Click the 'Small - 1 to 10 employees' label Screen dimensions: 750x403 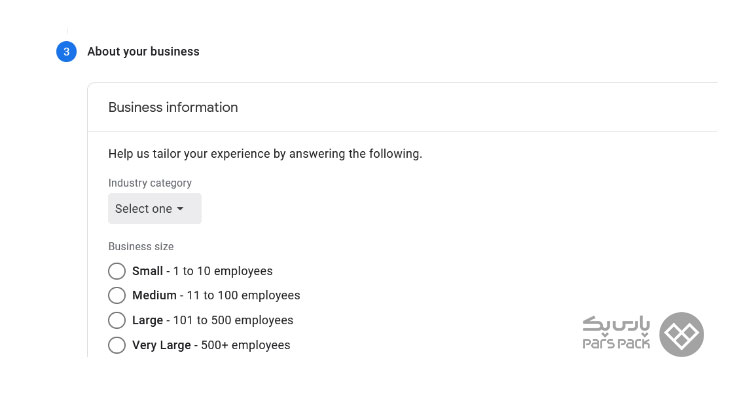202,271
